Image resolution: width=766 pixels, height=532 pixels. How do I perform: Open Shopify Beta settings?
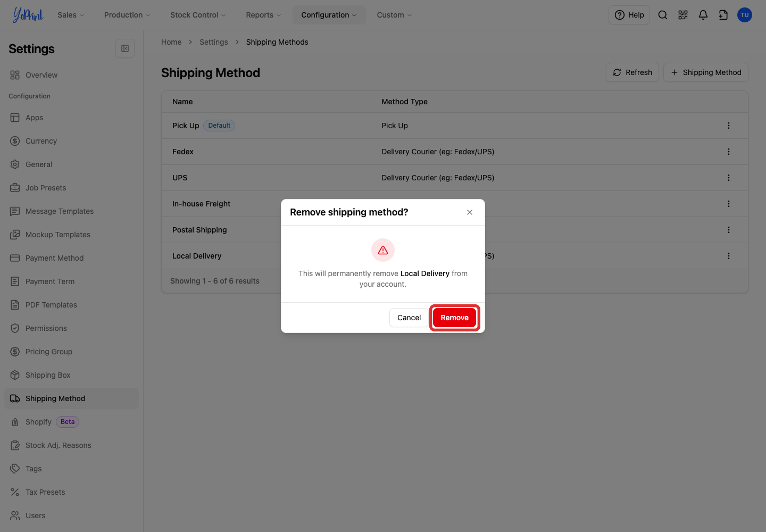71,422
